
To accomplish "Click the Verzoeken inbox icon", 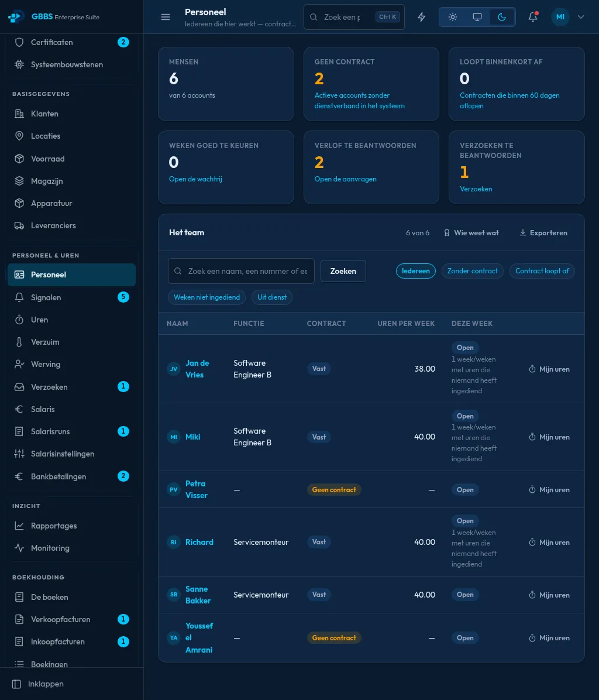I will [19, 387].
